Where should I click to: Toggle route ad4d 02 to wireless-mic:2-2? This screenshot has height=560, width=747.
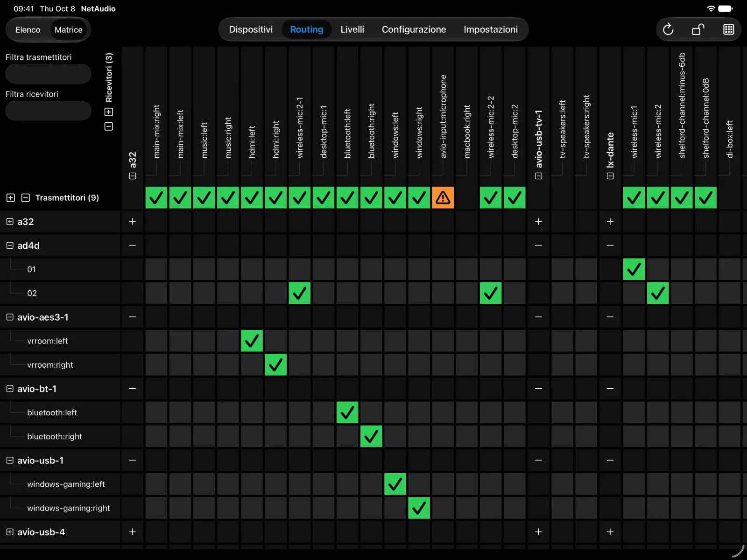(x=491, y=293)
